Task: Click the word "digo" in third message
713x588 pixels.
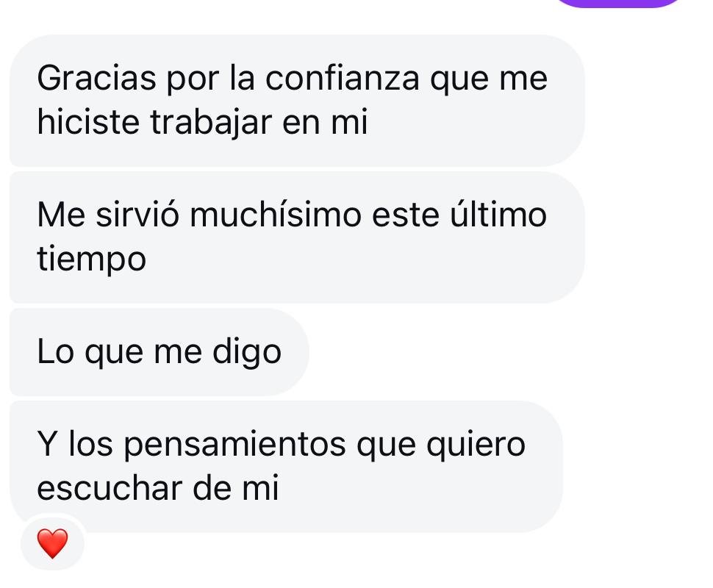Action: pos(247,353)
